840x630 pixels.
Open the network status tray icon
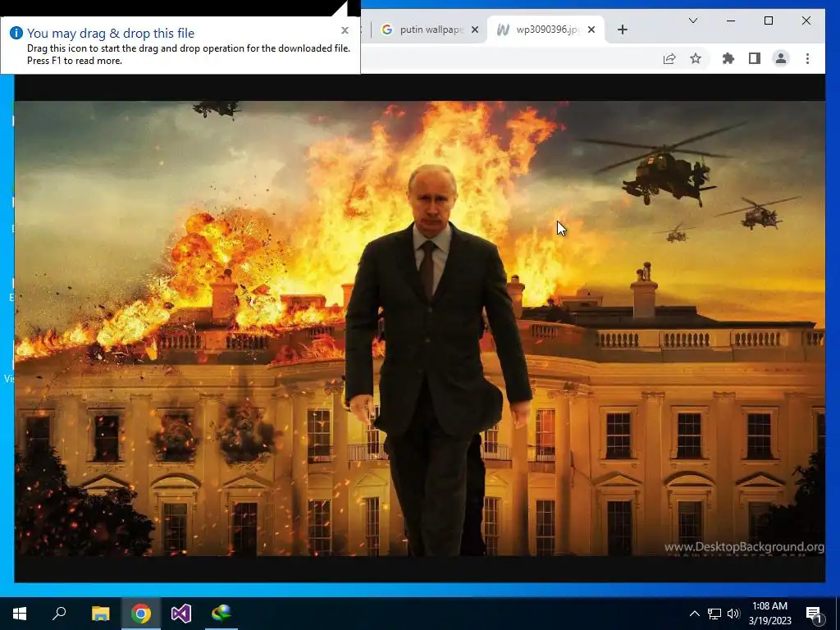coord(714,614)
